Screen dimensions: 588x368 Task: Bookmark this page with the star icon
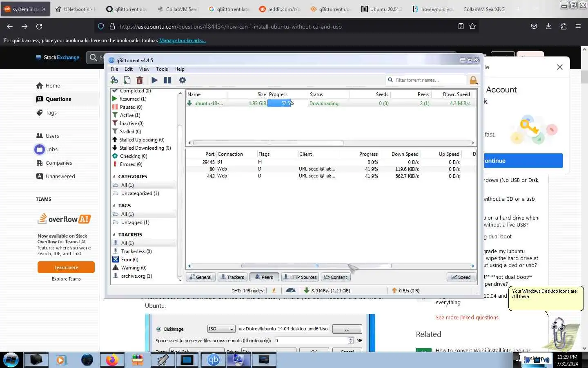(x=472, y=27)
